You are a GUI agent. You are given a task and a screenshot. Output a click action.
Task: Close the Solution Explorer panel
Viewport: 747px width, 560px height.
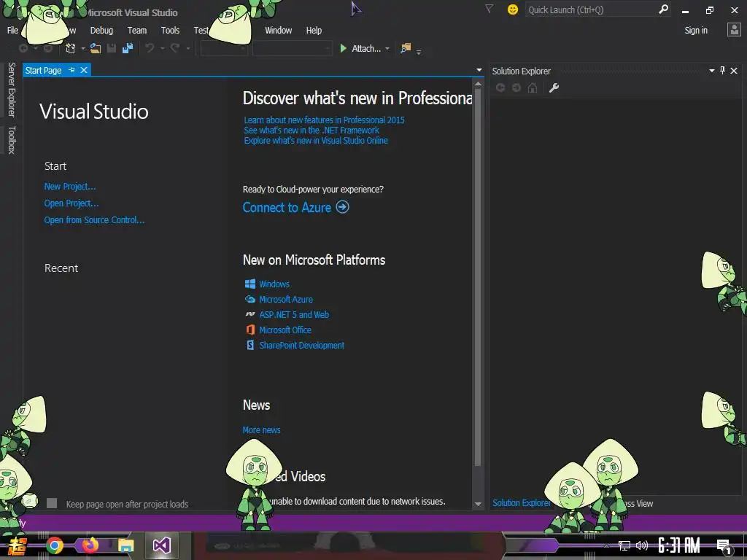pyautogui.click(x=734, y=71)
